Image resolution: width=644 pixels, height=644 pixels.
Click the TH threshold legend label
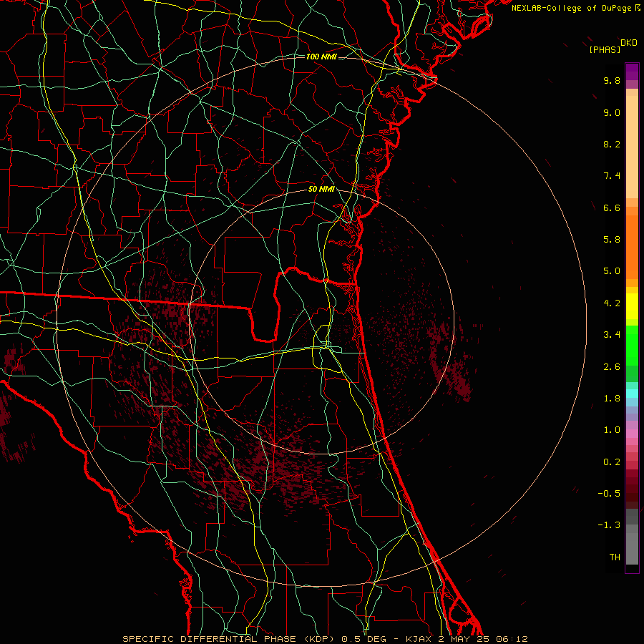point(615,557)
